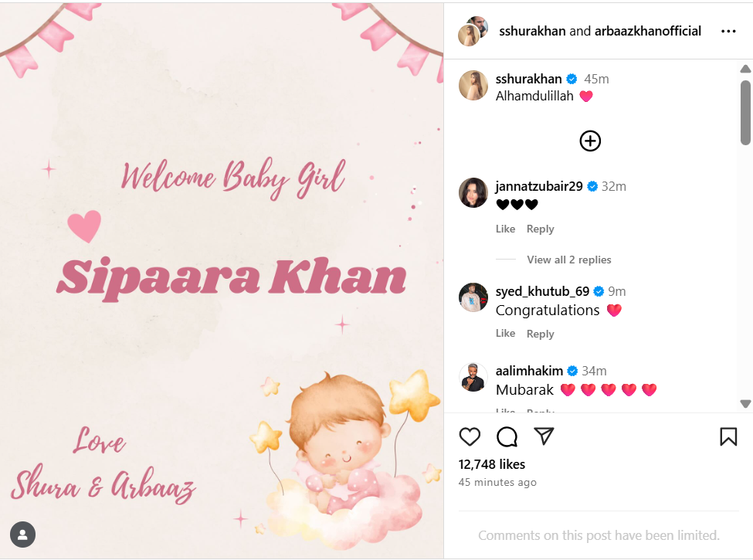
Task: Click the comments scrollbar thumb
Action: coord(745,112)
